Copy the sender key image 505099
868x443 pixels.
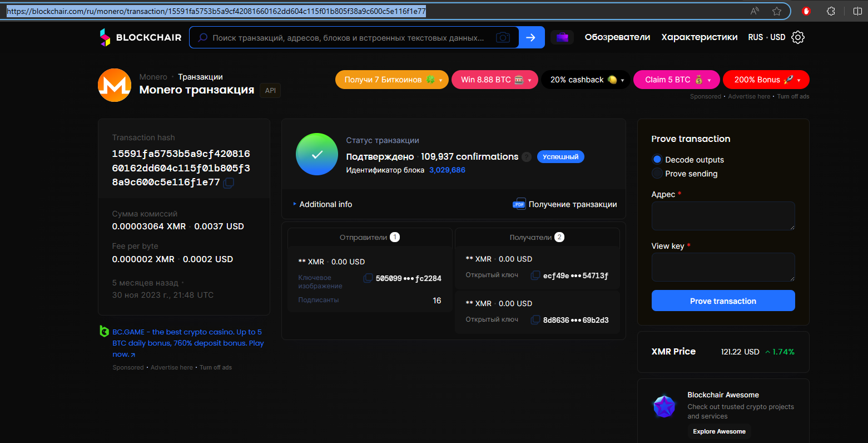[368, 278]
